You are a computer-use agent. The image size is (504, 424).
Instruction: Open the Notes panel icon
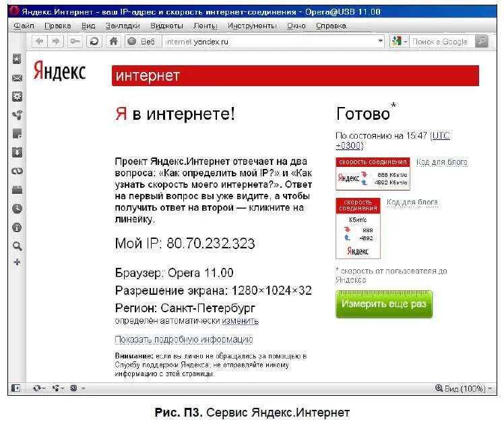tap(18, 134)
